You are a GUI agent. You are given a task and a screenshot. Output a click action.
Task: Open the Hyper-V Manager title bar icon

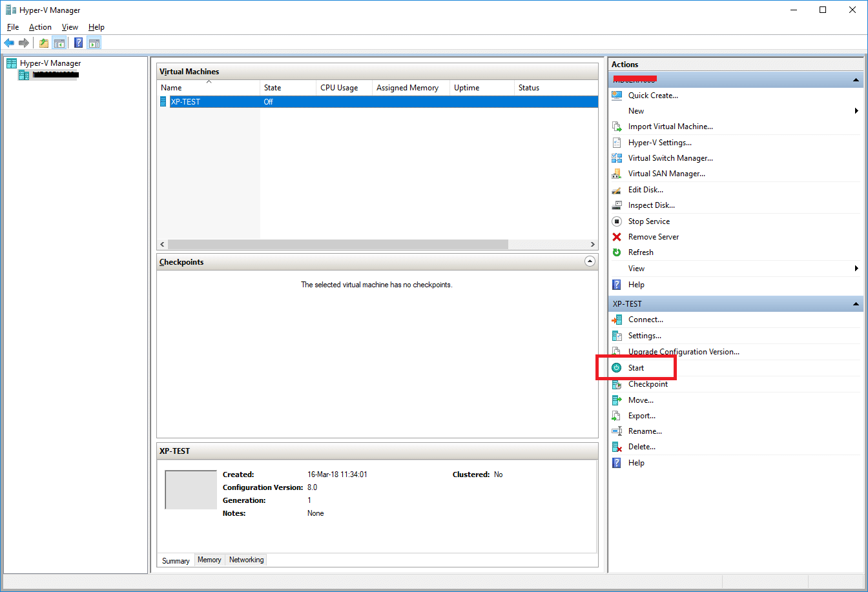(x=12, y=10)
